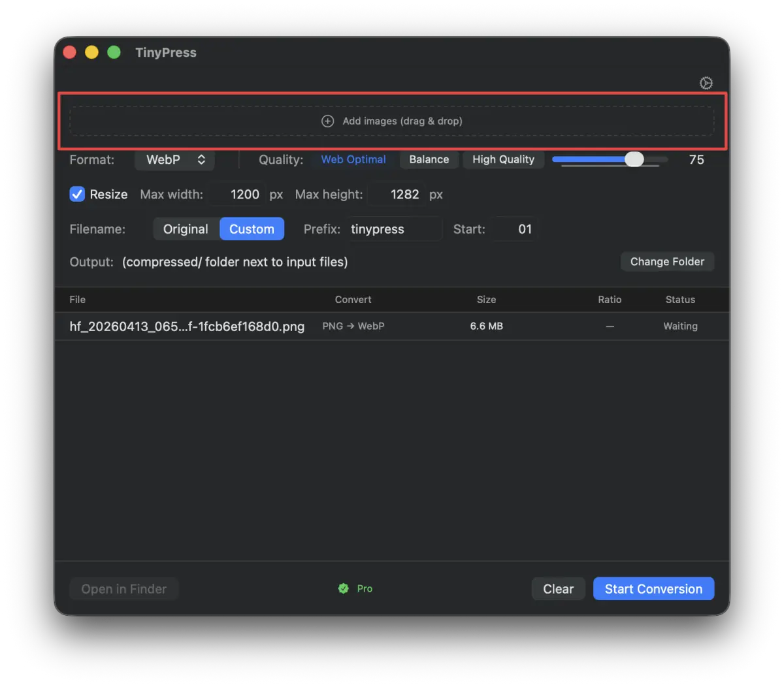
Task: Select the Custom filename option
Action: pyautogui.click(x=252, y=229)
